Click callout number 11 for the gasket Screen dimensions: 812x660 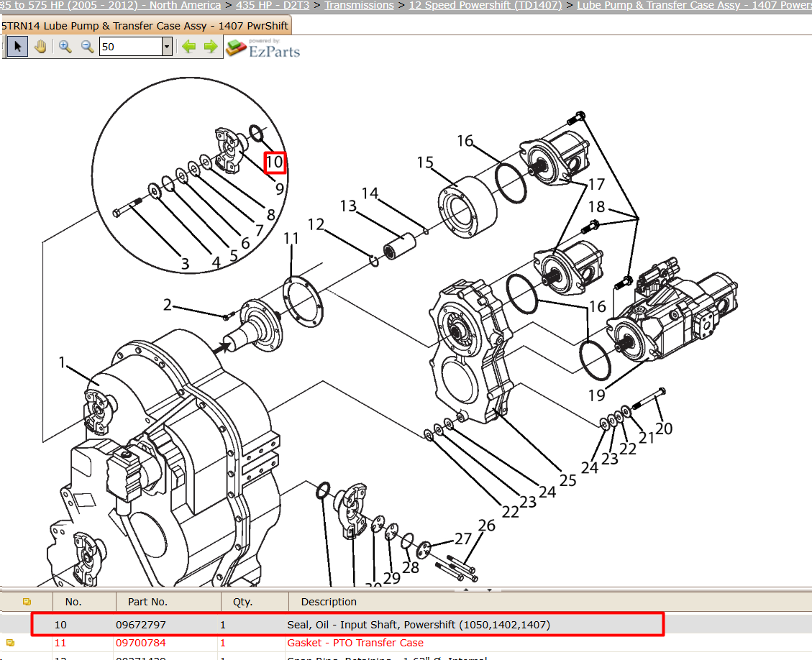coord(291,238)
